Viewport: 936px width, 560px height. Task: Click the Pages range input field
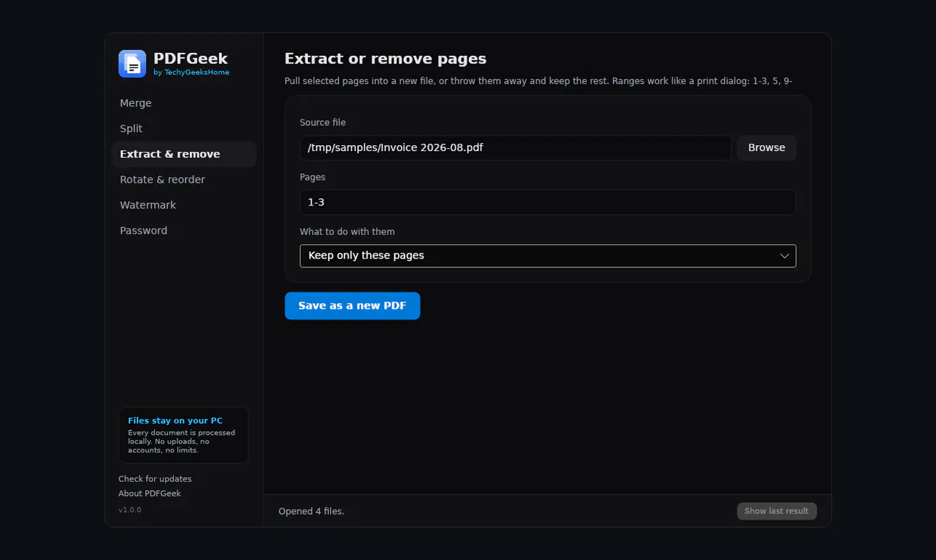click(548, 202)
